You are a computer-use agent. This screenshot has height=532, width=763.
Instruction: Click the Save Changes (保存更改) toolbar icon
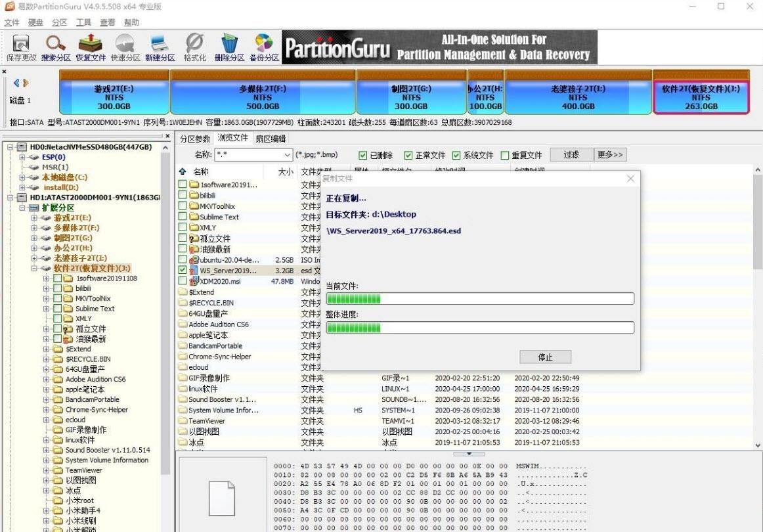click(21, 48)
